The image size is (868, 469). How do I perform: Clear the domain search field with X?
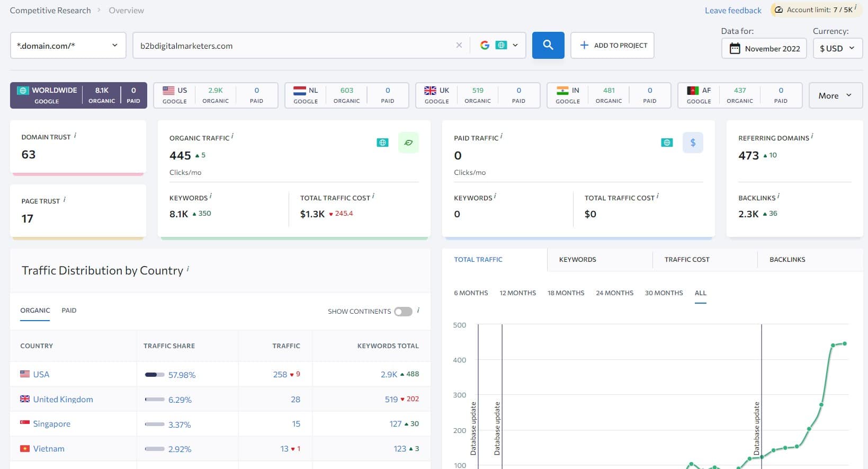point(459,45)
